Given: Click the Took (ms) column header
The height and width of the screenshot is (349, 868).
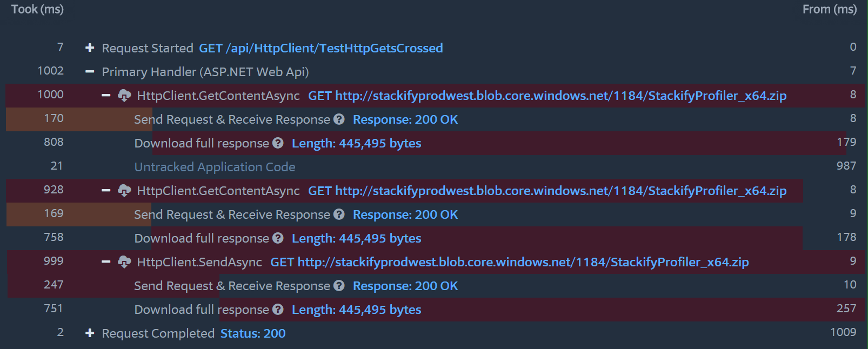Looking at the screenshot, I should (x=36, y=9).
